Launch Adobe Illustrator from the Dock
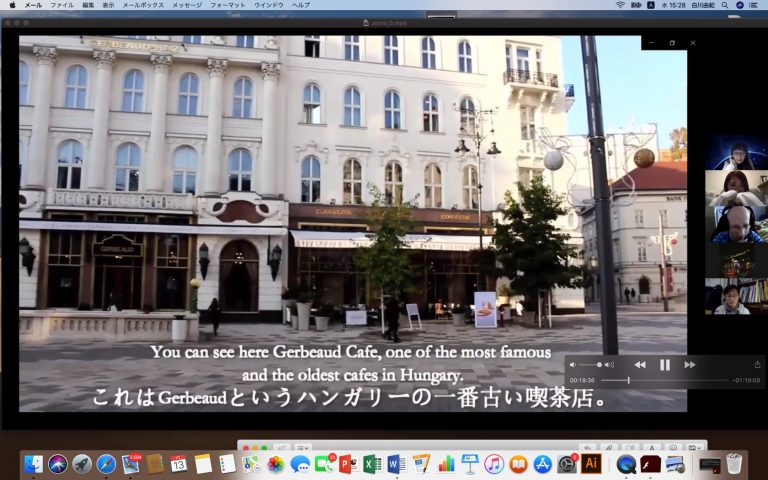The height and width of the screenshot is (480, 768). click(591, 463)
